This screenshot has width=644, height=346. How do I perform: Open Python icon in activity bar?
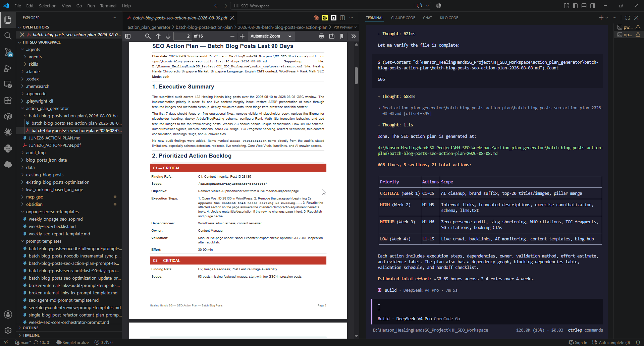(8, 149)
